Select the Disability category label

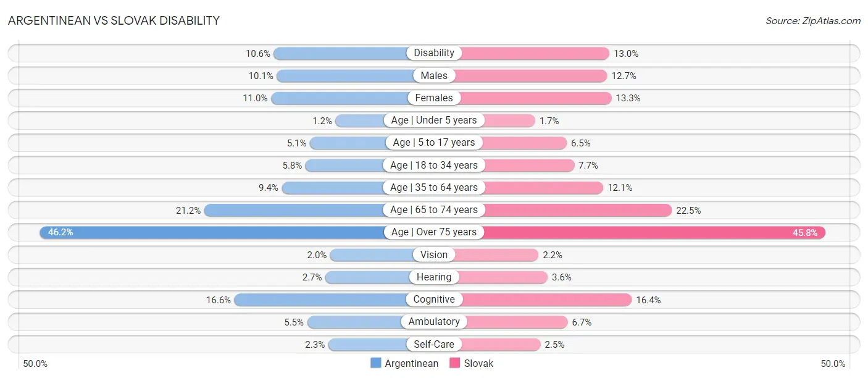[x=434, y=53]
